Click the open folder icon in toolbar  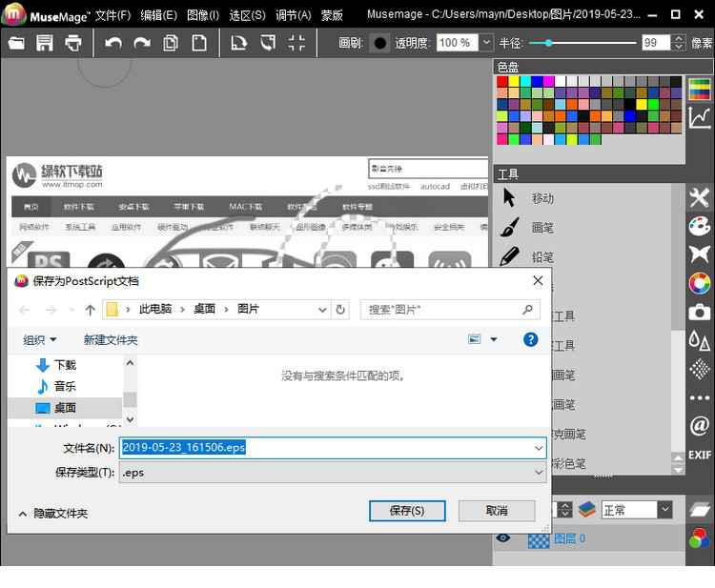click(16, 43)
